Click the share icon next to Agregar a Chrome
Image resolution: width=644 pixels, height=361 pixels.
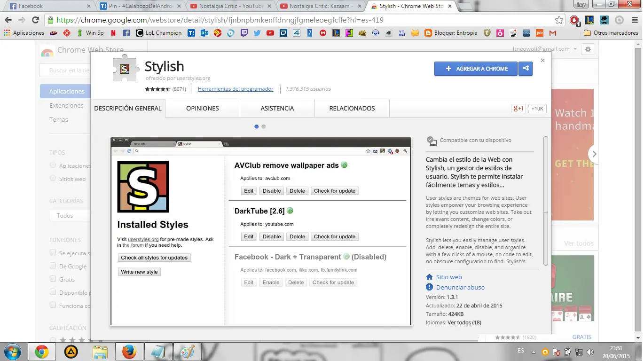(x=525, y=69)
